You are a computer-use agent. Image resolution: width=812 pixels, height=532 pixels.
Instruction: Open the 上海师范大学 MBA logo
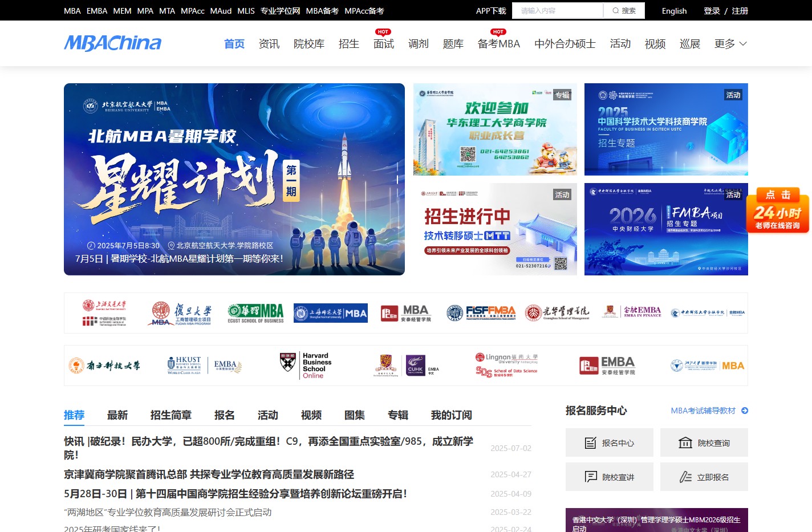(x=331, y=313)
